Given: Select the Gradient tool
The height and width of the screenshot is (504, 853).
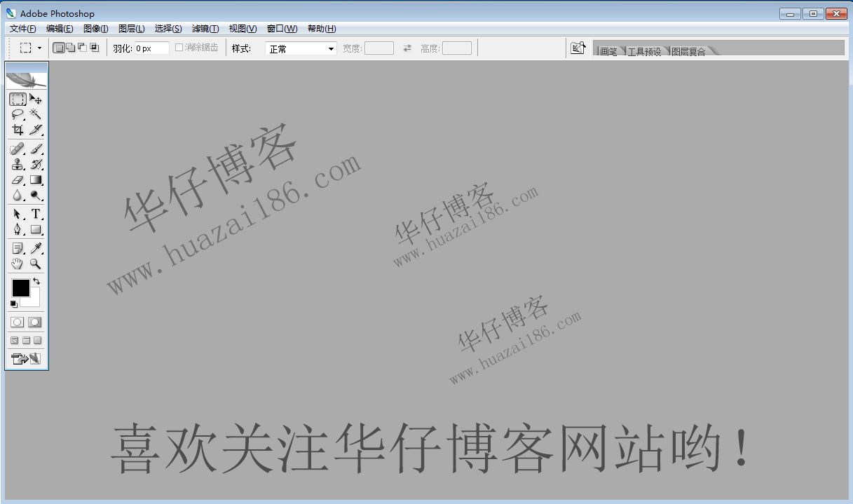Looking at the screenshot, I should tap(35, 179).
